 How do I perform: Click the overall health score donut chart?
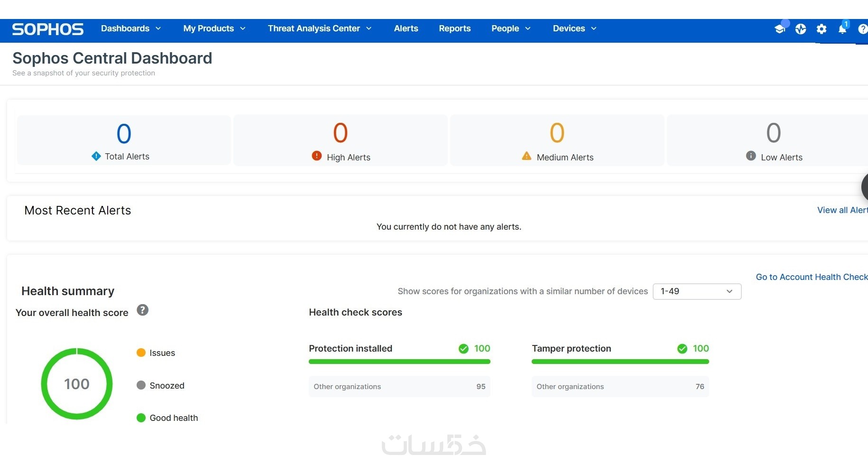tap(77, 384)
